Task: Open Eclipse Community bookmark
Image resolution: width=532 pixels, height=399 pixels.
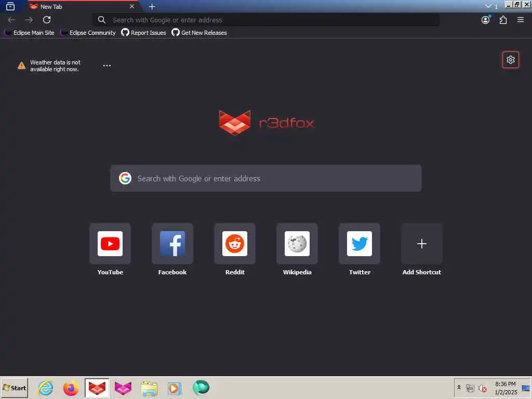Action: pyautogui.click(x=88, y=33)
